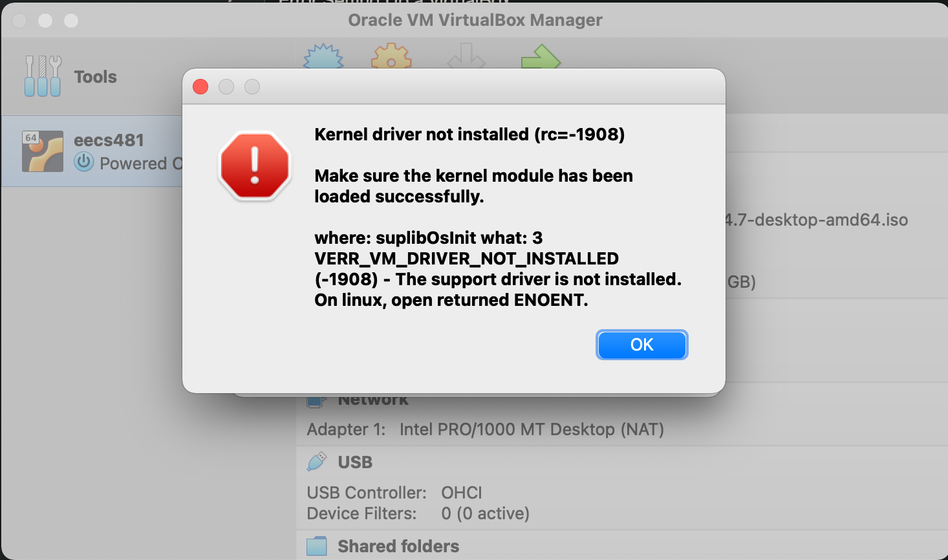Open the Shared folders section header

[x=398, y=546]
